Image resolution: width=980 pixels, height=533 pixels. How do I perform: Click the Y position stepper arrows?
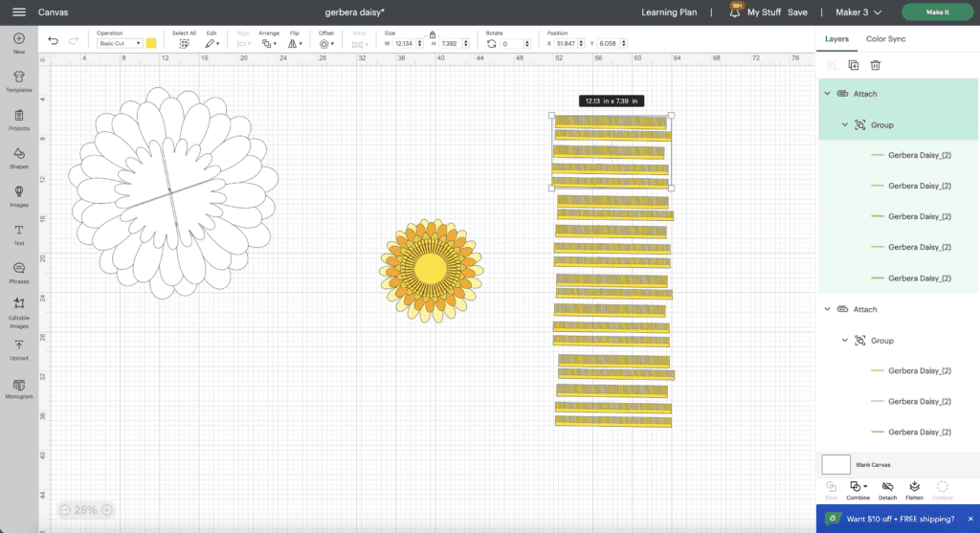point(624,44)
